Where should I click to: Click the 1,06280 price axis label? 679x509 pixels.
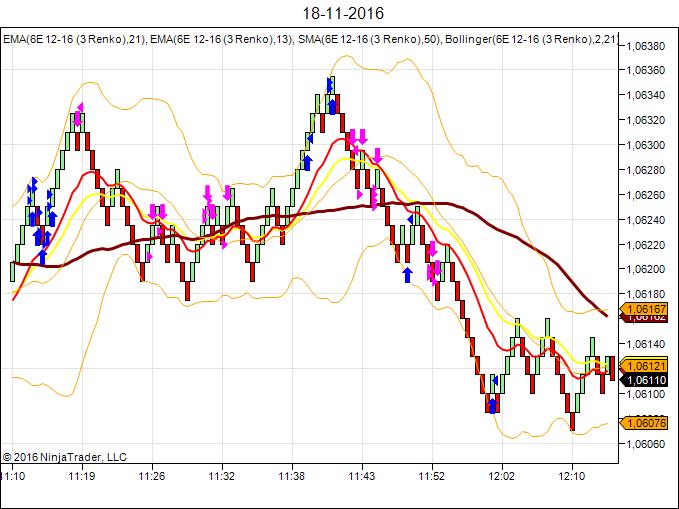(x=646, y=170)
